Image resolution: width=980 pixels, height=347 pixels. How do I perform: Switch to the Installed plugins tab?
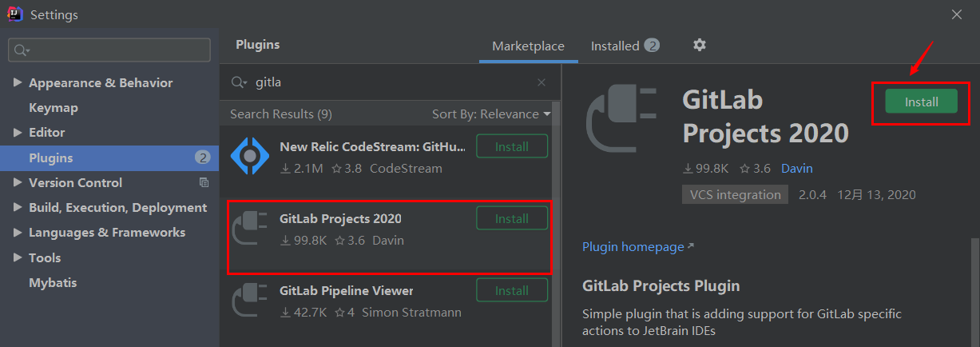pyautogui.click(x=625, y=46)
